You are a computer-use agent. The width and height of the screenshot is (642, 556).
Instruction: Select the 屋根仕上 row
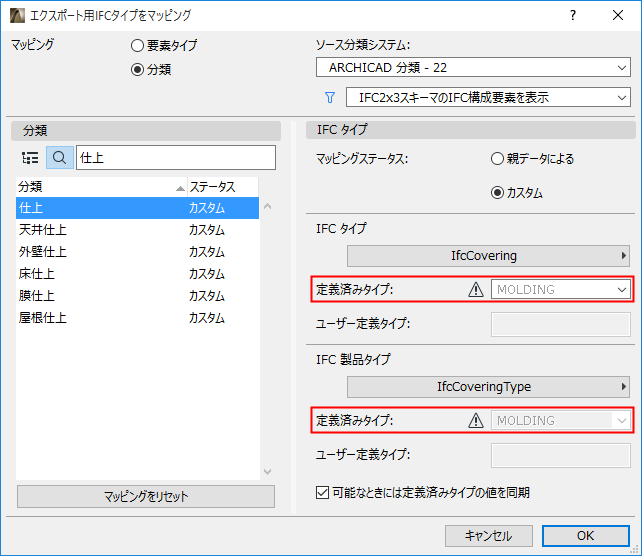click(137, 318)
